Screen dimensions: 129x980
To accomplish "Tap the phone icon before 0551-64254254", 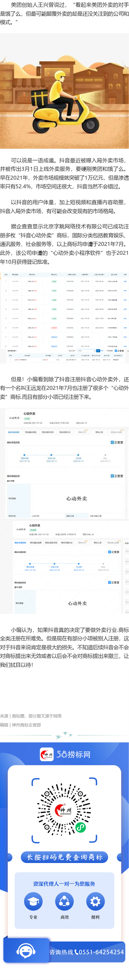I will tap(76, 952).
